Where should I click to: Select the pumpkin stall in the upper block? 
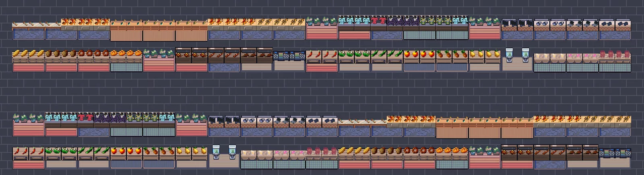(x=126, y=61)
